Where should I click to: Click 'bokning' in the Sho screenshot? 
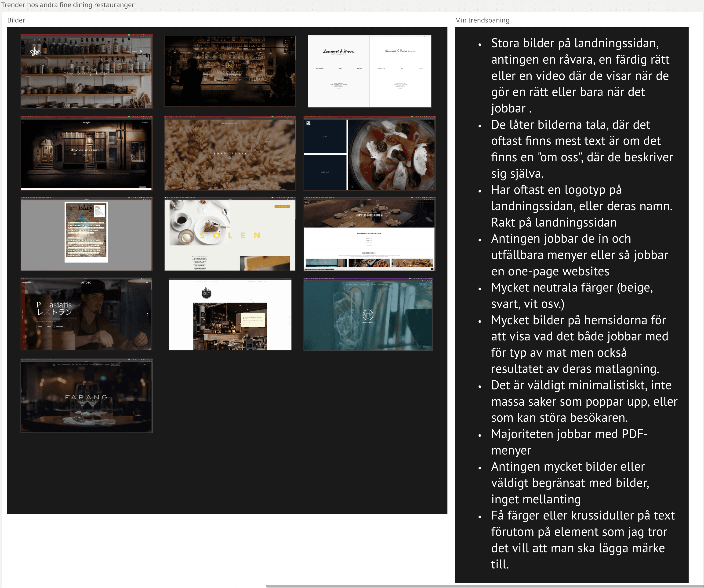84,73
